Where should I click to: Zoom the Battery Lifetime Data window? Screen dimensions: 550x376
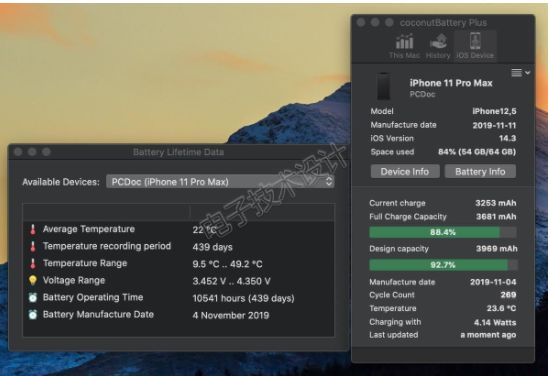pyautogui.click(x=46, y=152)
